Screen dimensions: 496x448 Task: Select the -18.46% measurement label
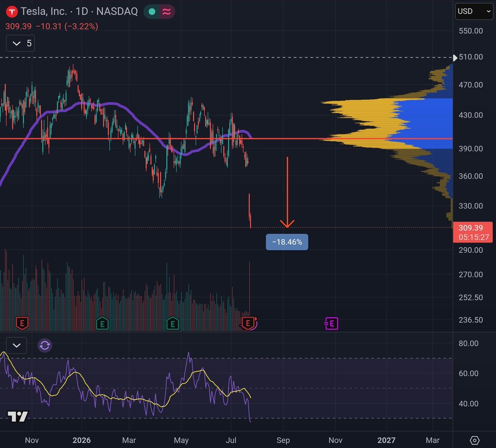[287, 242]
